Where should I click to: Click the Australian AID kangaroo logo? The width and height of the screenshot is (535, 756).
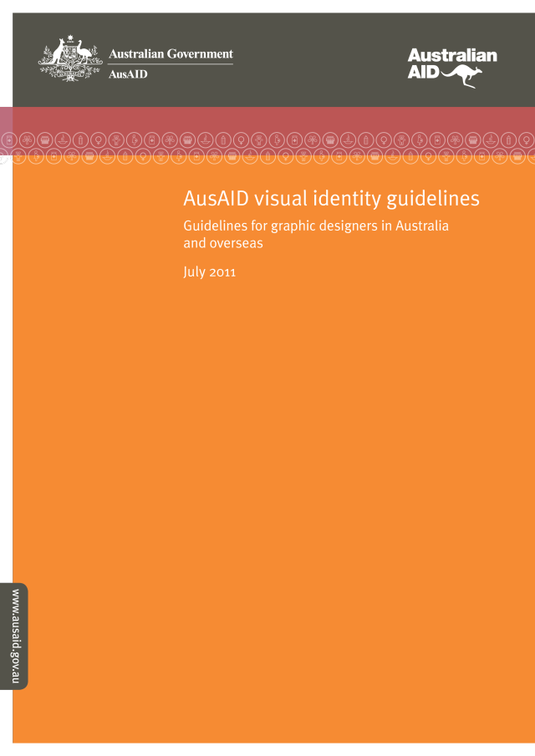pos(452,68)
